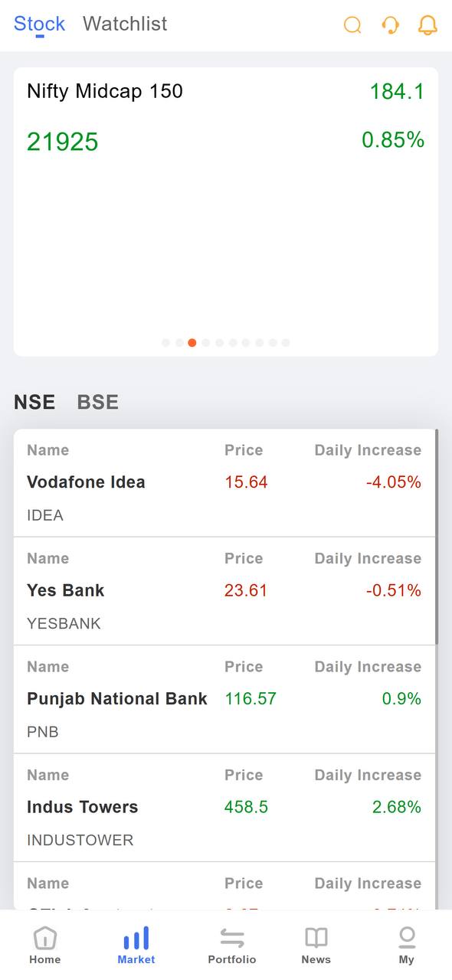This screenshot has width=452, height=980.
Task: Open Vodafone Idea stock row
Action: [x=224, y=483]
